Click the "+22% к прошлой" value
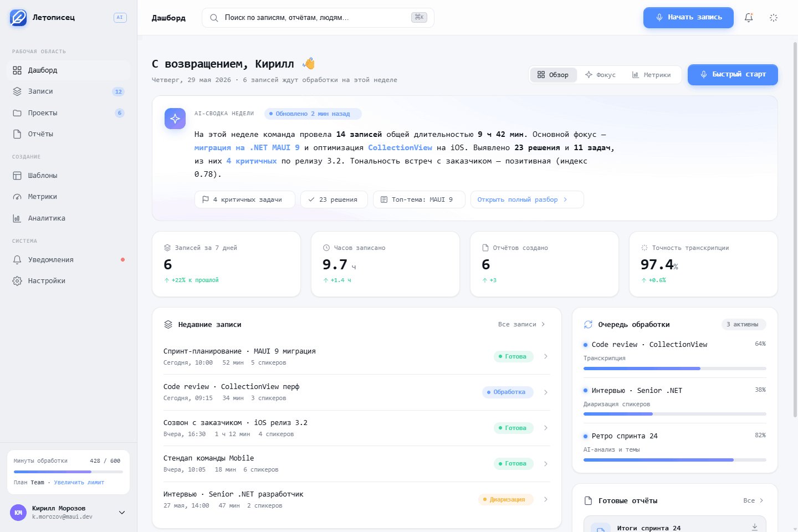The image size is (798, 532). (x=195, y=280)
